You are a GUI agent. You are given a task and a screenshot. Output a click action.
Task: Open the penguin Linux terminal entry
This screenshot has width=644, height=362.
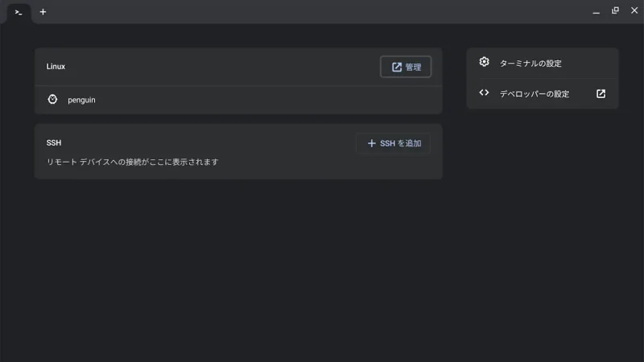point(81,100)
